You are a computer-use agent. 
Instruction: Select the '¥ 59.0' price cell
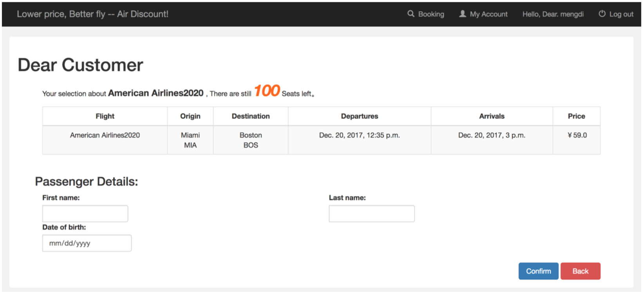[x=577, y=140]
